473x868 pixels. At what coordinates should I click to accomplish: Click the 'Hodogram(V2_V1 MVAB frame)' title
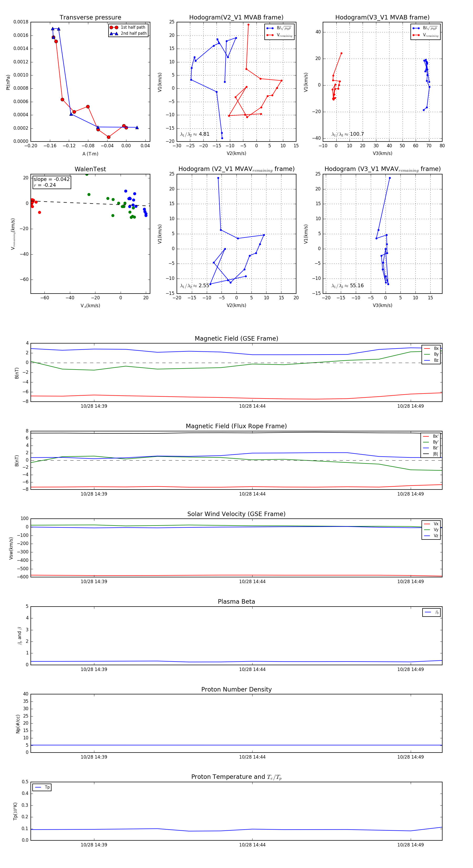(x=236, y=17)
